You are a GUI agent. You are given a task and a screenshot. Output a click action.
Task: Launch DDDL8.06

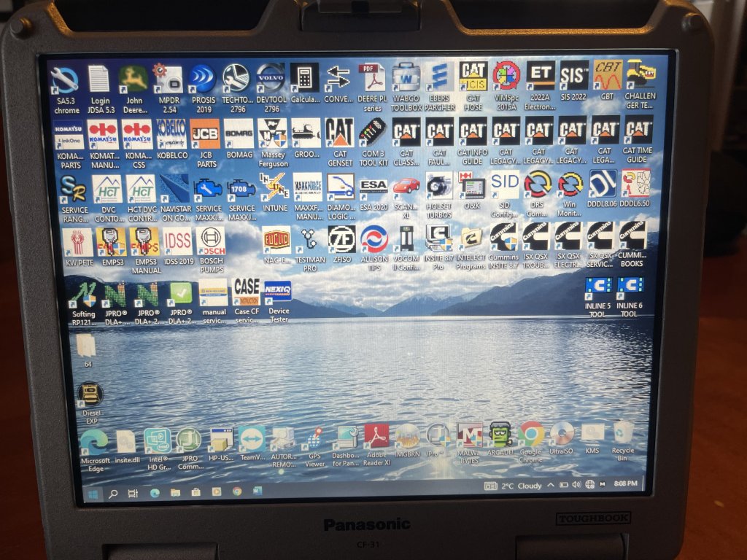603,184
